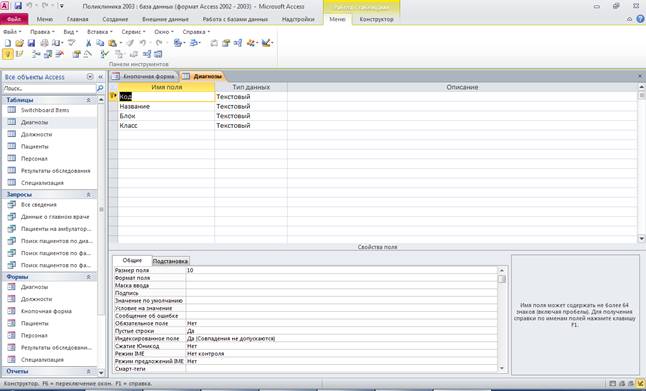
Task: Switch to the Конструктор ribbon tab
Action: (376, 19)
